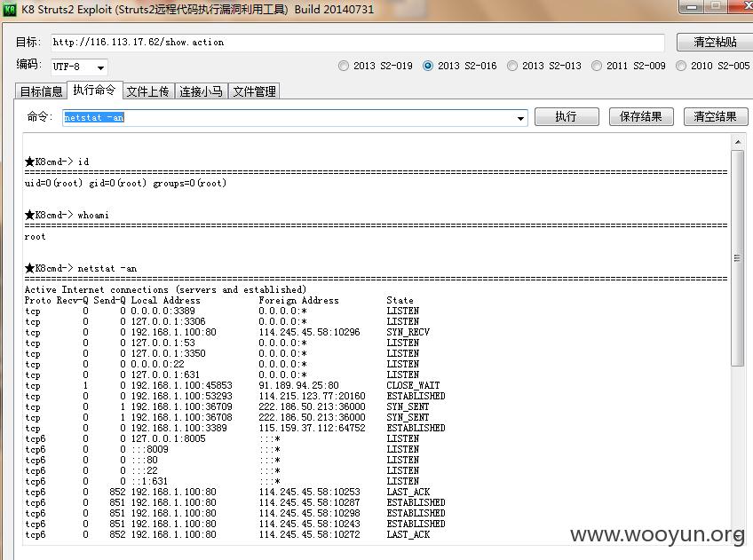Screen dimensions: 753x560
Task: Click the 执行 execute button
Action: pyautogui.click(x=567, y=116)
